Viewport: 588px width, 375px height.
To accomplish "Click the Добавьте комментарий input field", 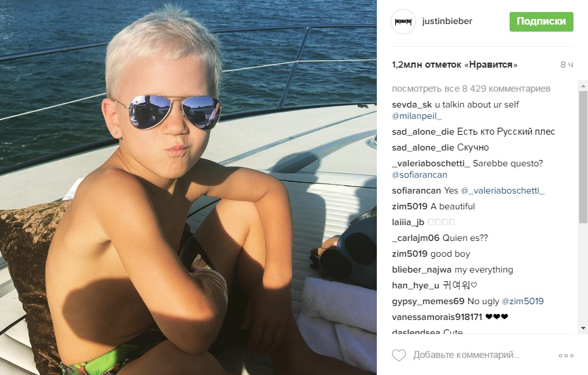I will (467, 355).
